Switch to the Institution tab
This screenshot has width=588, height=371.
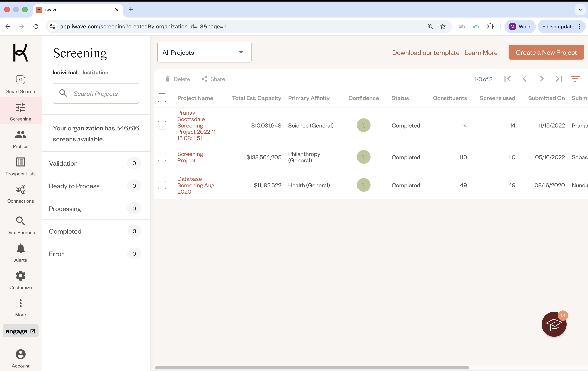pyautogui.click(x=95, y=72)
